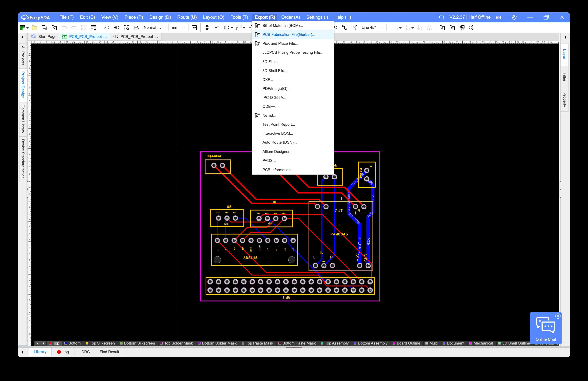Expand the Normal display mode dropdown
The image size is (588, 381).
coord(155,28)
